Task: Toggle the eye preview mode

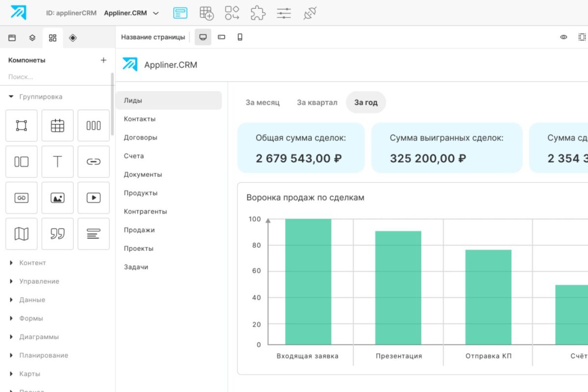Action: pyautogui.click(x=563, y=37)
